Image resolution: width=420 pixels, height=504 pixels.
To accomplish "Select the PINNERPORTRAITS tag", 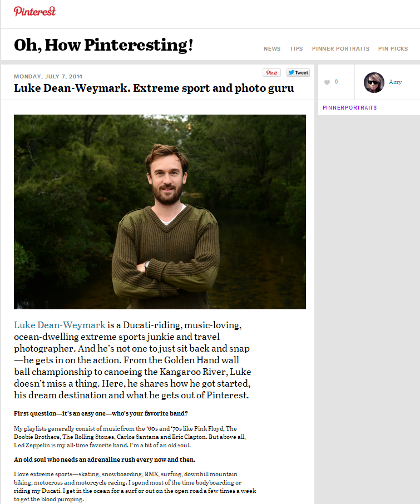I will [x=349, y=108].
